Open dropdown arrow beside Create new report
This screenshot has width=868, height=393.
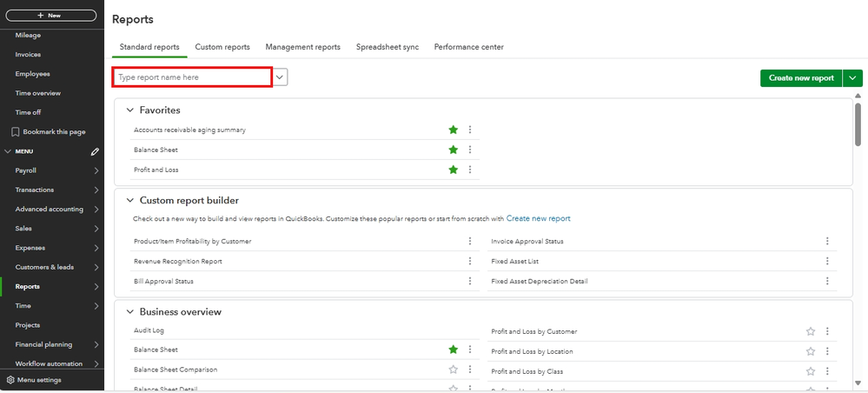852,78
